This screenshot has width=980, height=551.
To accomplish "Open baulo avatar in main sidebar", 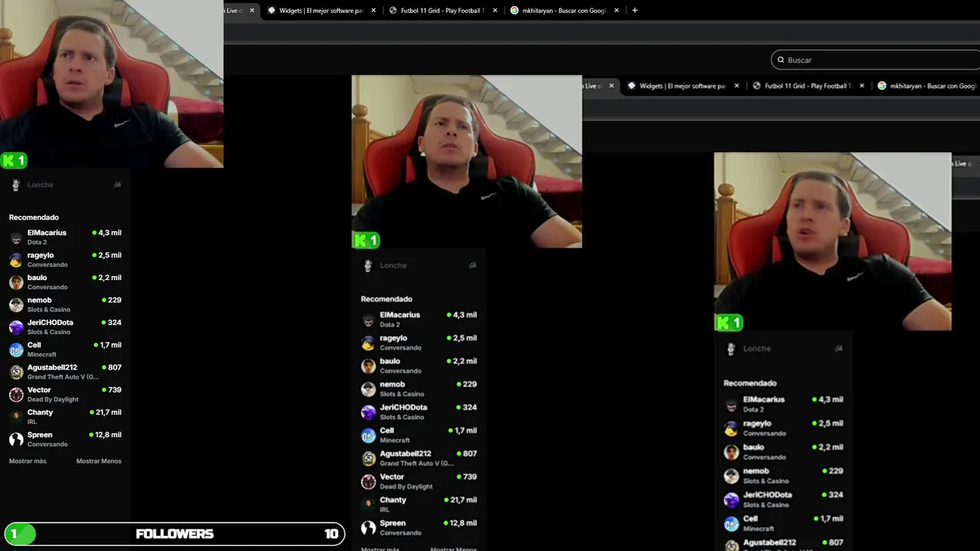I will click(x=16, y=282).
